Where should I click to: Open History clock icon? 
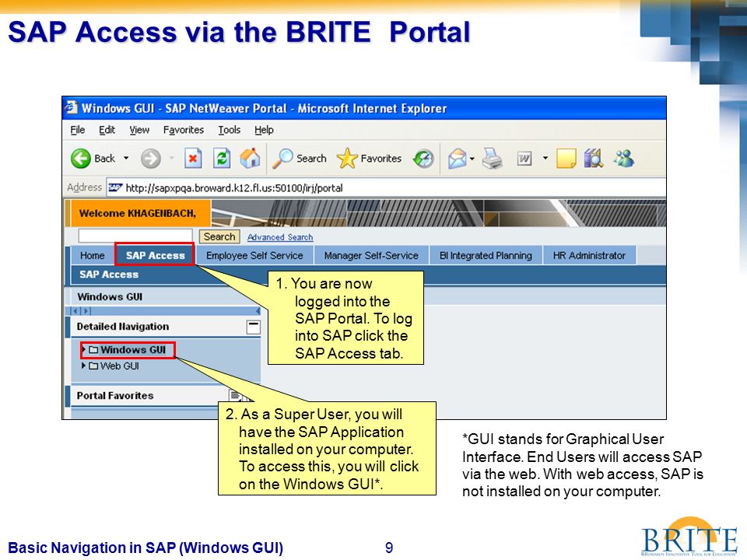[423, 159]
